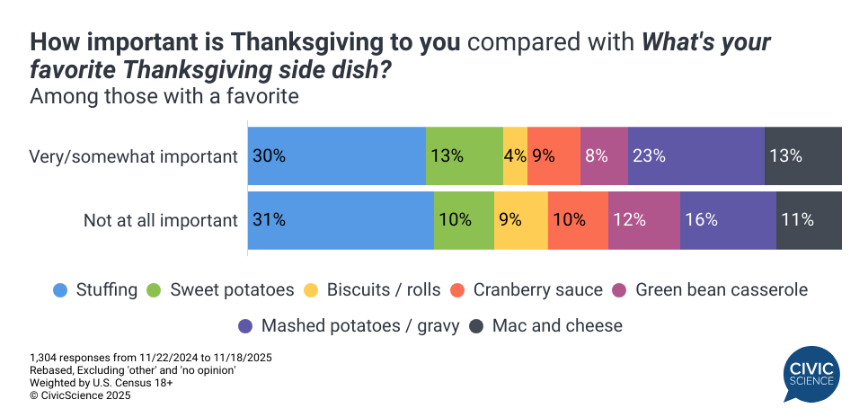Click the 16% purple bar segment
This screenshot has height=417, width=868.
(728, 220)
